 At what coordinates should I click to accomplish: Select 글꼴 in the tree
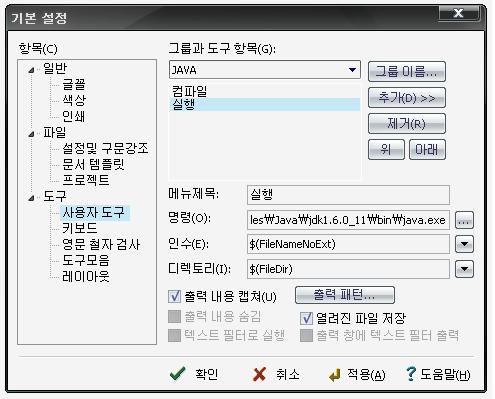coord(74,84)
